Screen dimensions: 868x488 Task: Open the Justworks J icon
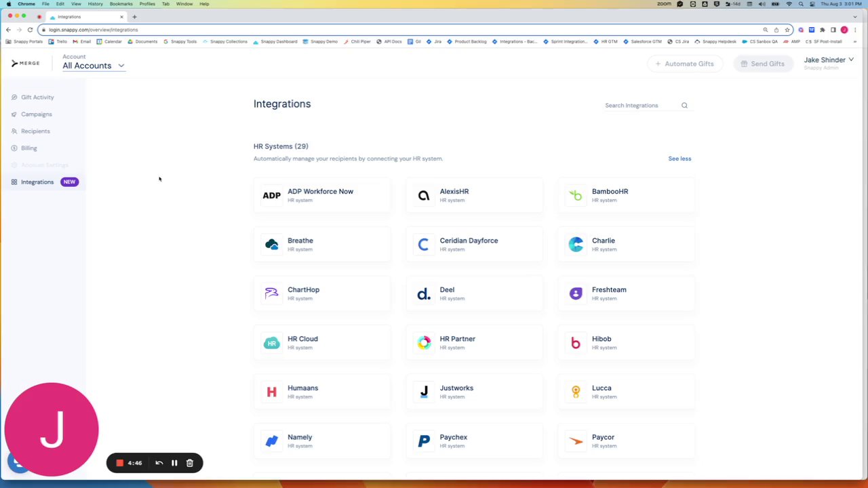click(424, 392)
